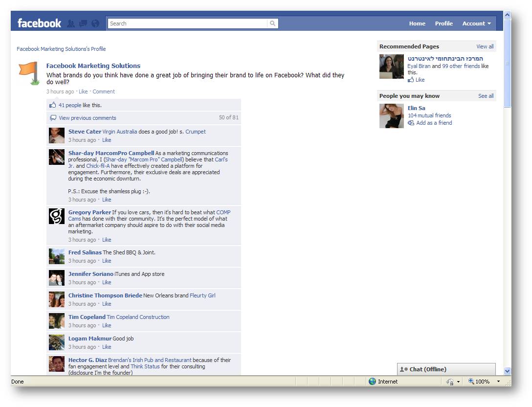Image resolution: width=532 pixels, height=407 pixels.
Task: Open Brendan's Irish Pub and Restaurant link
Action: pyautogui.click(x=150, y=360)
